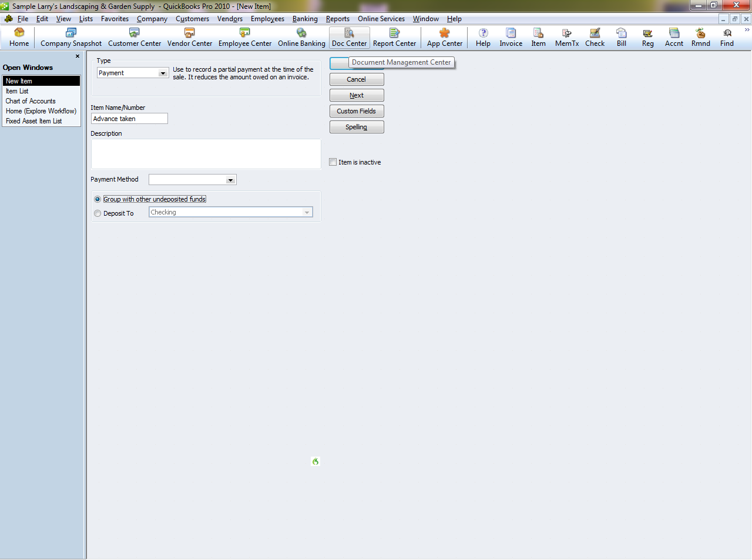Minimize the inner New Item window
The height and width of the screenshot is (560, 752).
pyautogui.click(x=724, y=19)
